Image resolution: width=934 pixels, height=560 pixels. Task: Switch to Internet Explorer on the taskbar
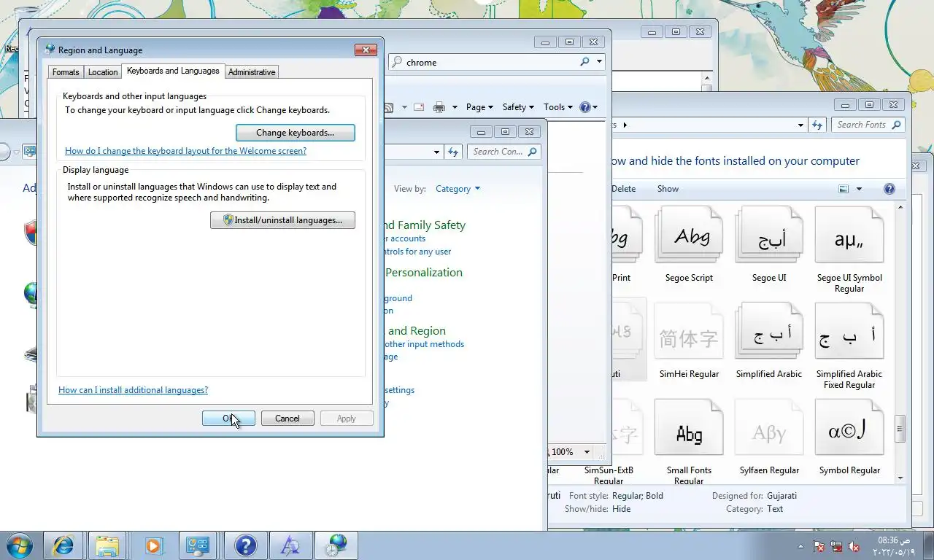coord(63,545)
